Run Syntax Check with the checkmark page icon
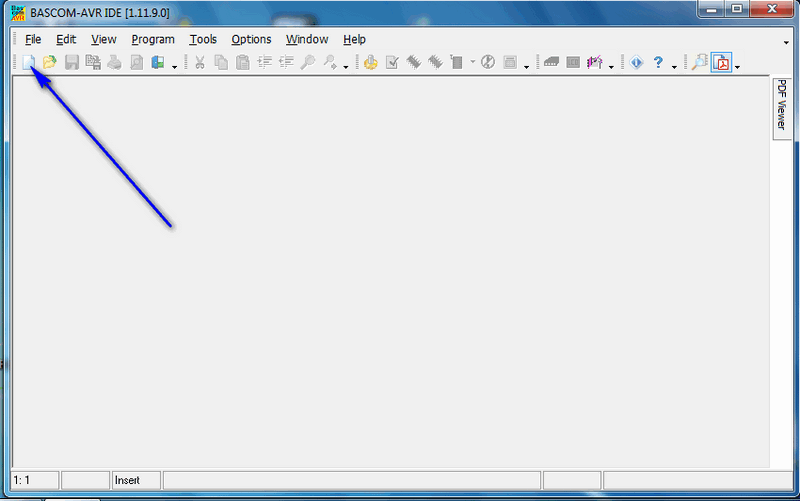 [392, 63]
